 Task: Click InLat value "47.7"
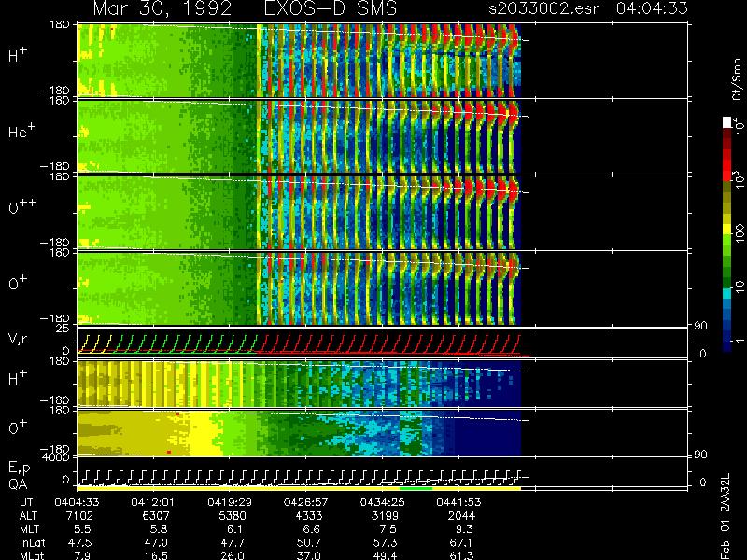click(233, 542)
